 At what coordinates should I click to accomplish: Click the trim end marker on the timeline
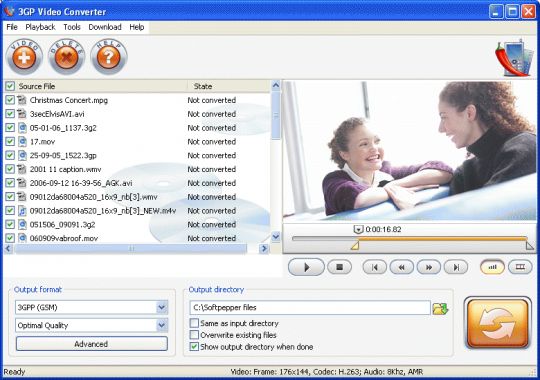(x=529, y=245)
